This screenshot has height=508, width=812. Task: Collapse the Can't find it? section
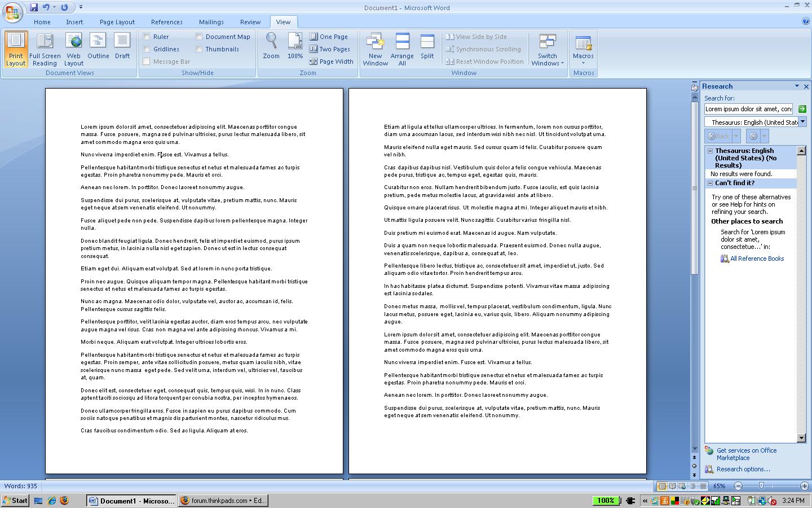(710, 183)
